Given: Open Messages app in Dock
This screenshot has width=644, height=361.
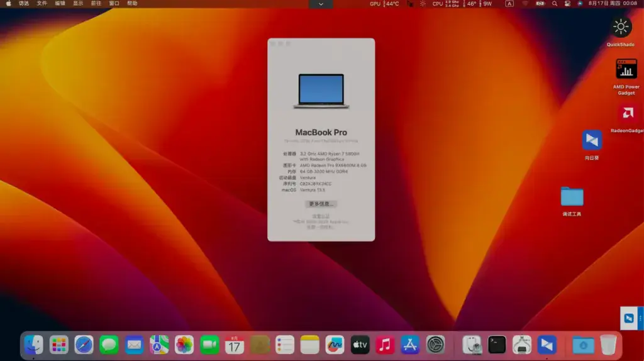Looking at the screenshot, I should (109, 345).
